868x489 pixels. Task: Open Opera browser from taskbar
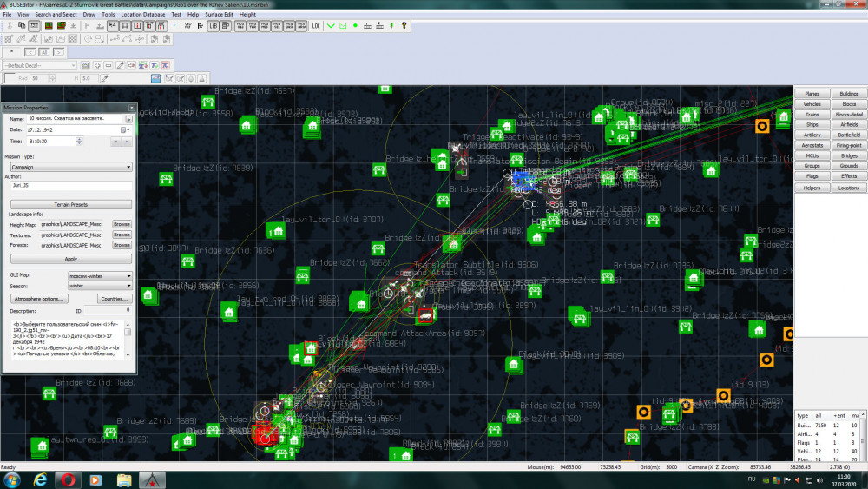tap(68, 480)
